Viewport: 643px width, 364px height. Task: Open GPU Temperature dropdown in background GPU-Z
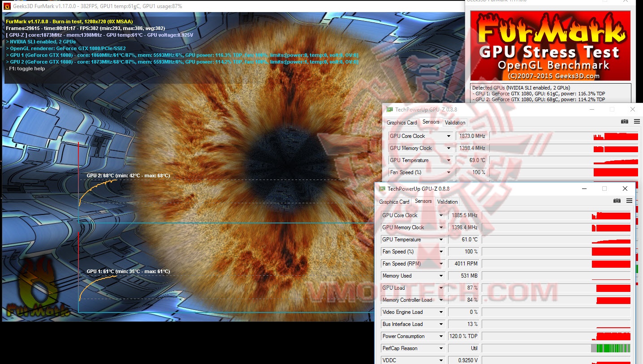[x=449, y=160]
